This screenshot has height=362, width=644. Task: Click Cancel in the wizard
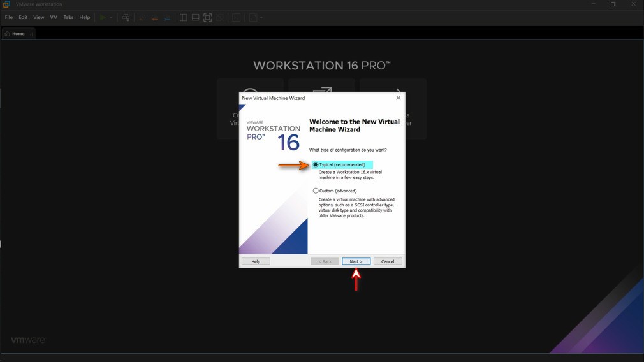(388, 261)
